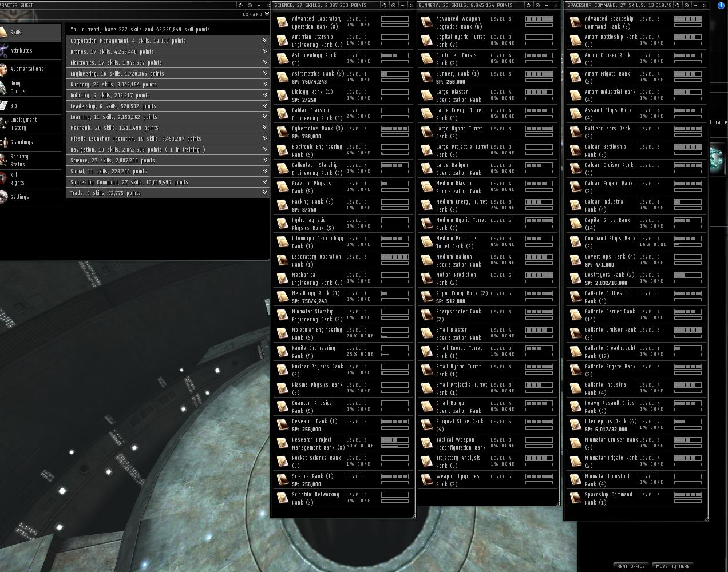Open the Standings tab
Screen dimensions: 728x572
[30, 142]
